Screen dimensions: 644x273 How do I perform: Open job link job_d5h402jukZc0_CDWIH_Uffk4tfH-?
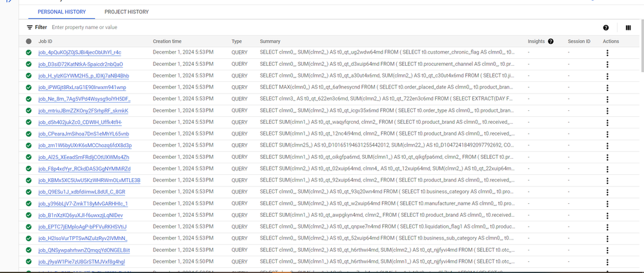pos(80,123)
